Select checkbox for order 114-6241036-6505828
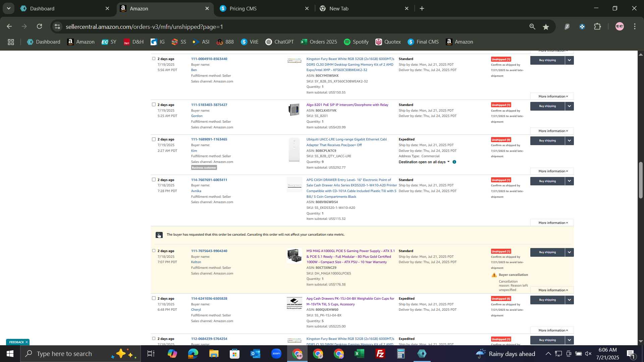Screen dimensions: 644x362 click(154, 298)
